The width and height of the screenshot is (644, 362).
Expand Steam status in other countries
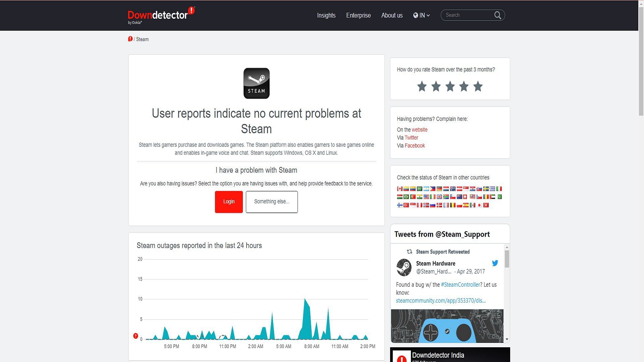pyautogui.click(x=443, y=177)
